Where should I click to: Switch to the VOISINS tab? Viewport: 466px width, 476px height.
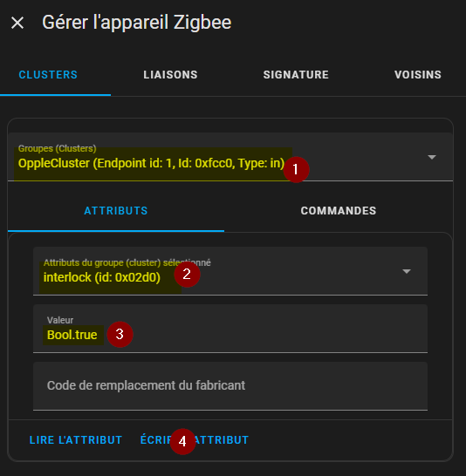tap(418, 75)
